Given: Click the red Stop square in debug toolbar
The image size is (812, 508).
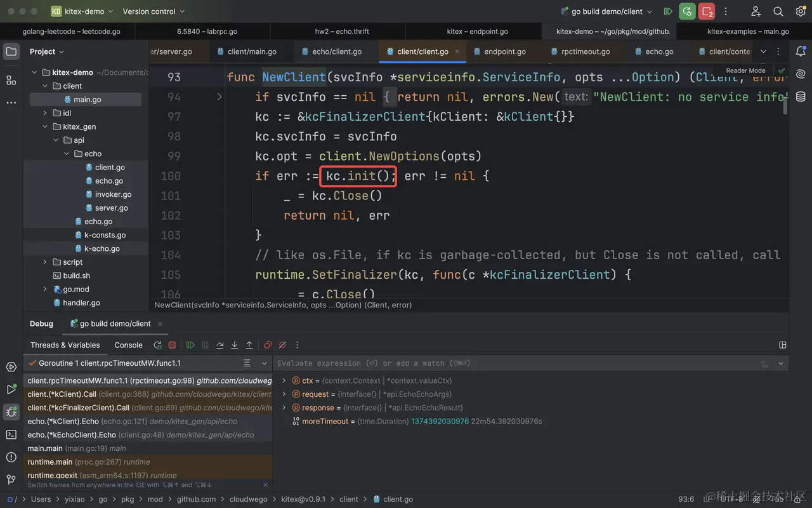Looking at the screenshot, I should [172, 345].
